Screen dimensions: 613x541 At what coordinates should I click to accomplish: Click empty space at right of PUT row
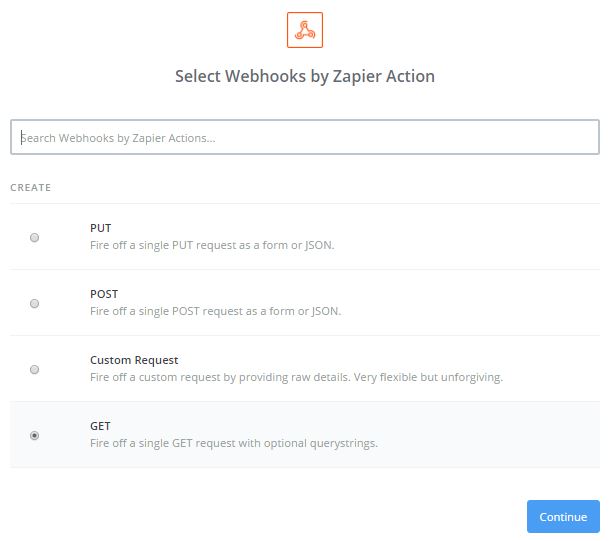click(x=500, y=237)
